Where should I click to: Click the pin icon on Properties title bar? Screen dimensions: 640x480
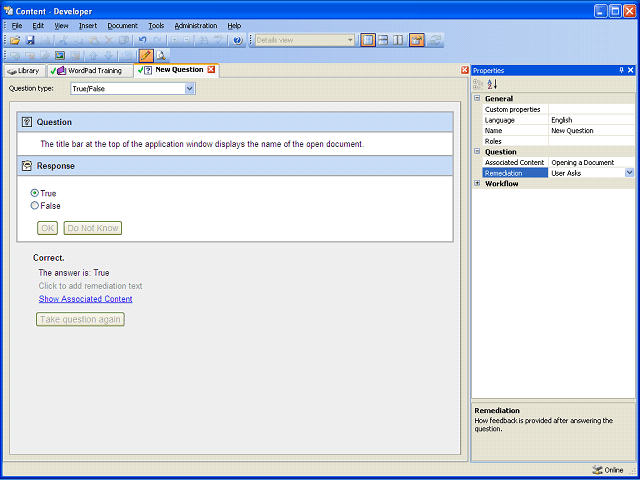(x=621, y=70)
